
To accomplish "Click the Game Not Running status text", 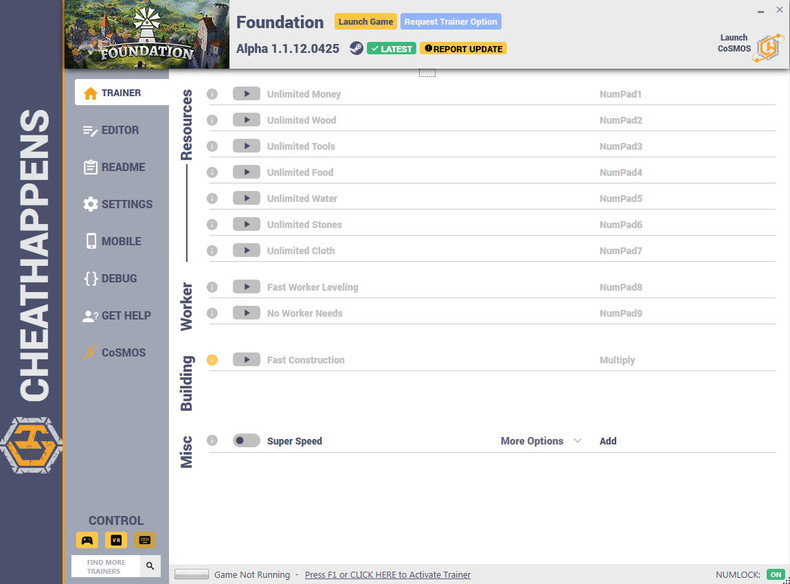I will pyautogui.click(x=252, y=574).
